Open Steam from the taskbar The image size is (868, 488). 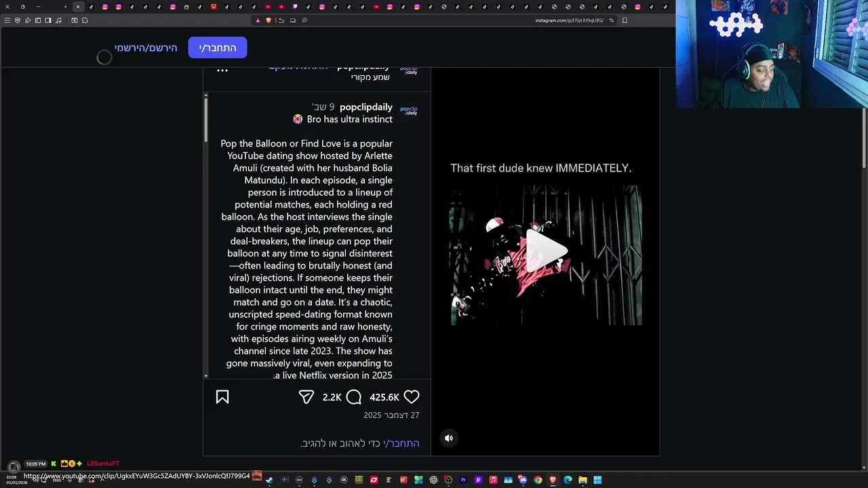[269, 480]
